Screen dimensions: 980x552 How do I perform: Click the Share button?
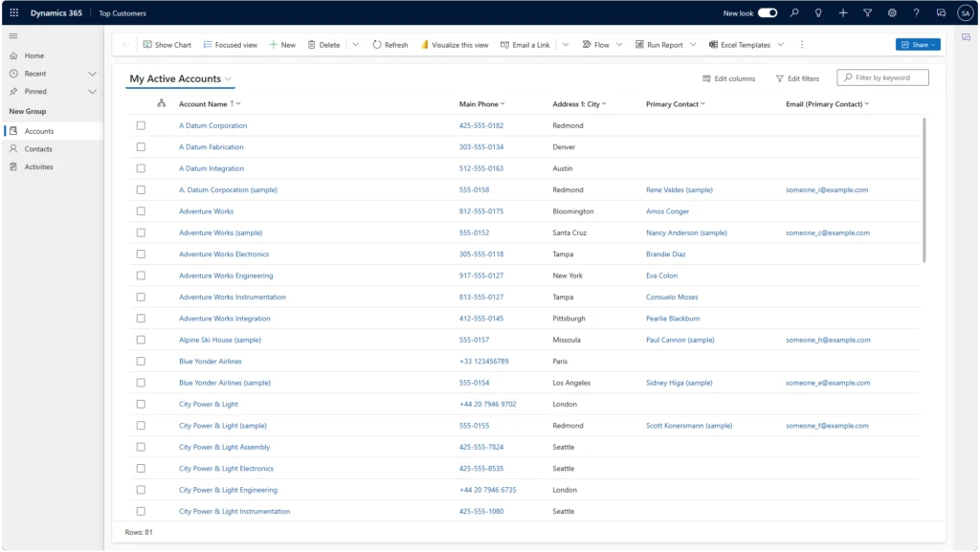coord(918,45)
